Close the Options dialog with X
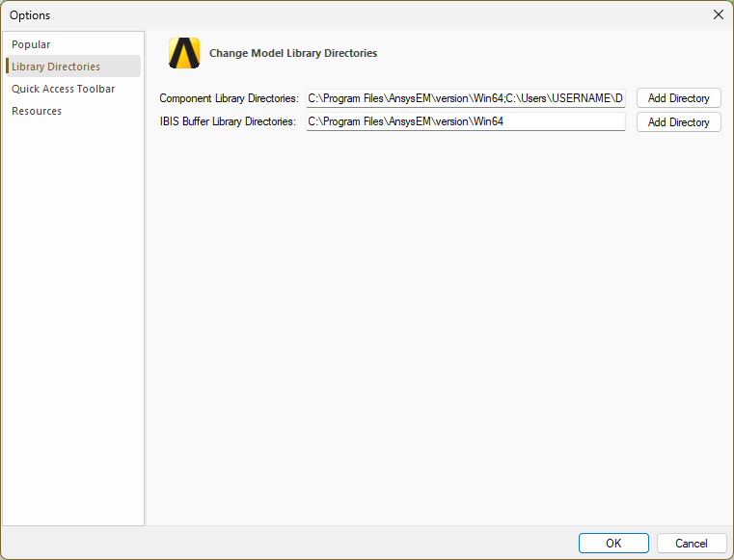This screenshot has height=560, width=734. (718, 14)
